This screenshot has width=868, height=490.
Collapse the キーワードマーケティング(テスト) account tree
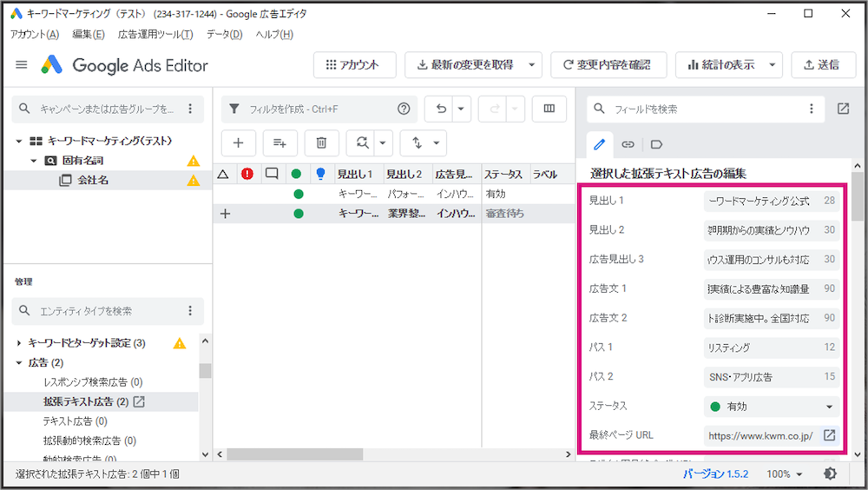pyautogui.click(x=19, y=141)
